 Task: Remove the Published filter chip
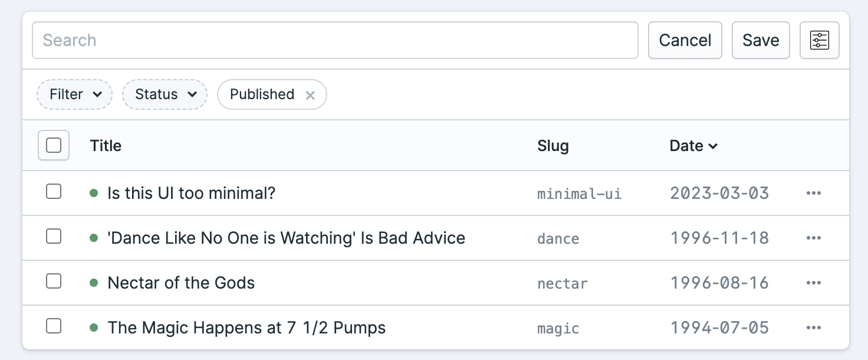[310, 95]
